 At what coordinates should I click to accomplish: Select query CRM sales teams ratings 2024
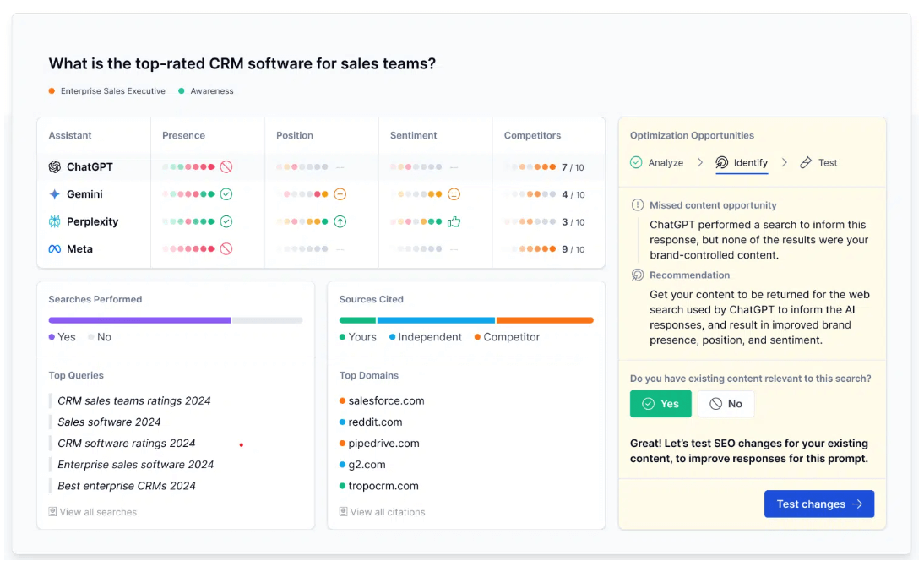pos(133,401)
